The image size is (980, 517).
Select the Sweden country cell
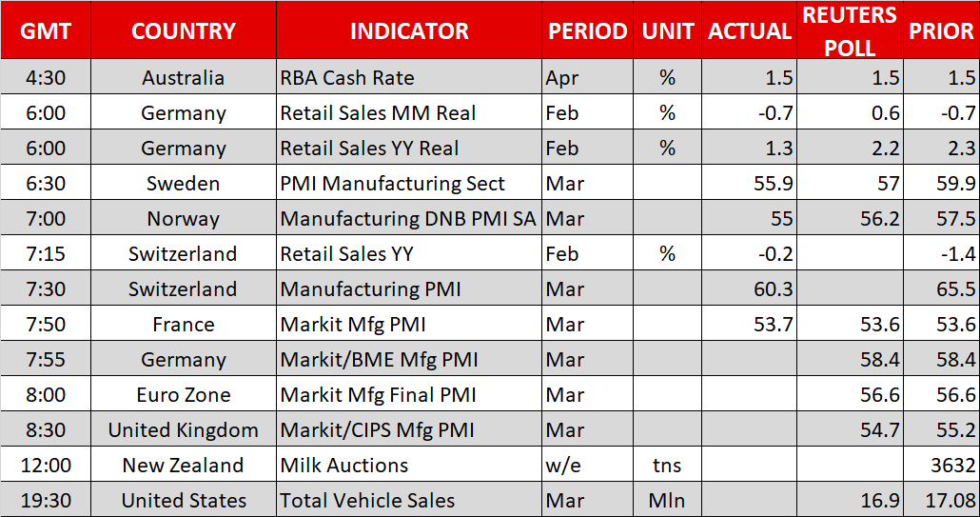pyautogui.click(x=184, y=184)
